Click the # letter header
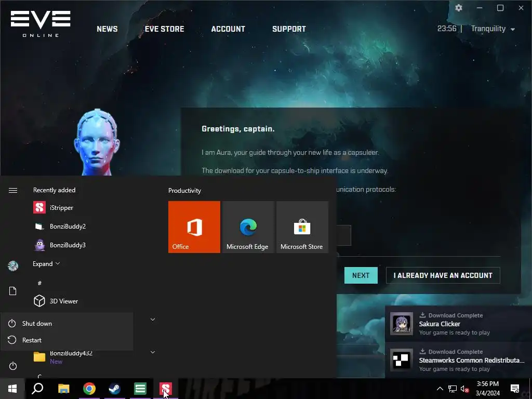This screenshot has width=532, height=399. click(39, 283)
